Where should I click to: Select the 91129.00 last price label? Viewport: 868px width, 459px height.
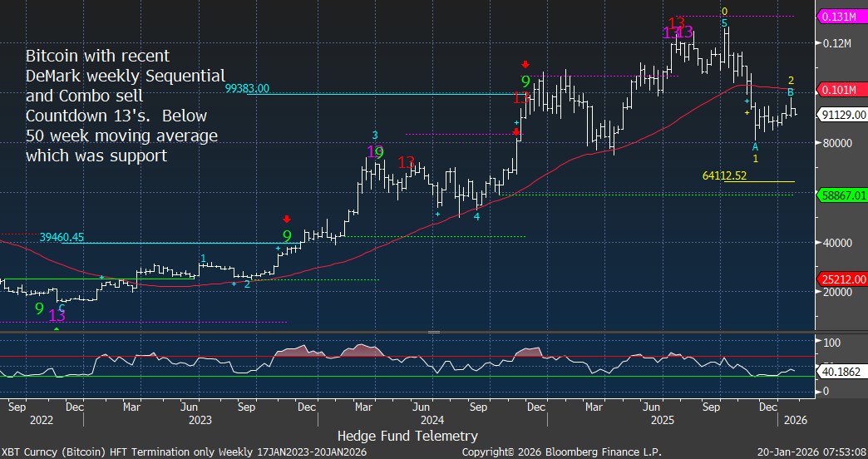[843, 115]
